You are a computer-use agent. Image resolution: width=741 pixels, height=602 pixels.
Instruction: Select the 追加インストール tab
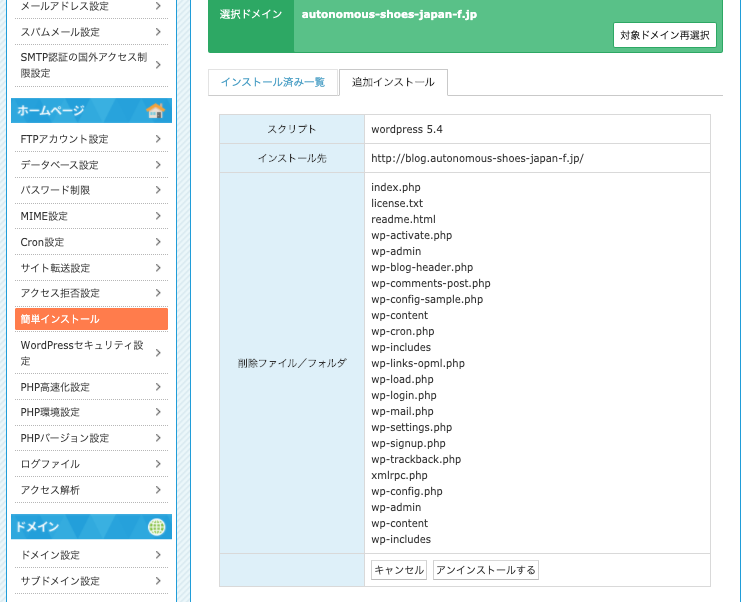pos(393,82)
